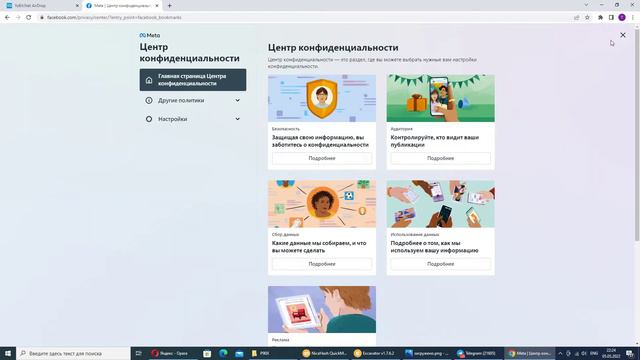Open the Реклама card image
The width and height of the screenshot is (640, 360).
(322, 309)
